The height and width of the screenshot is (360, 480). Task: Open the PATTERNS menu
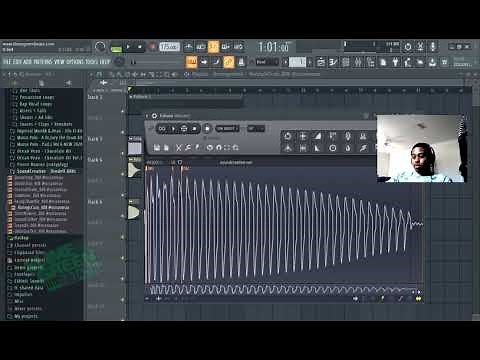click(42, 62)
